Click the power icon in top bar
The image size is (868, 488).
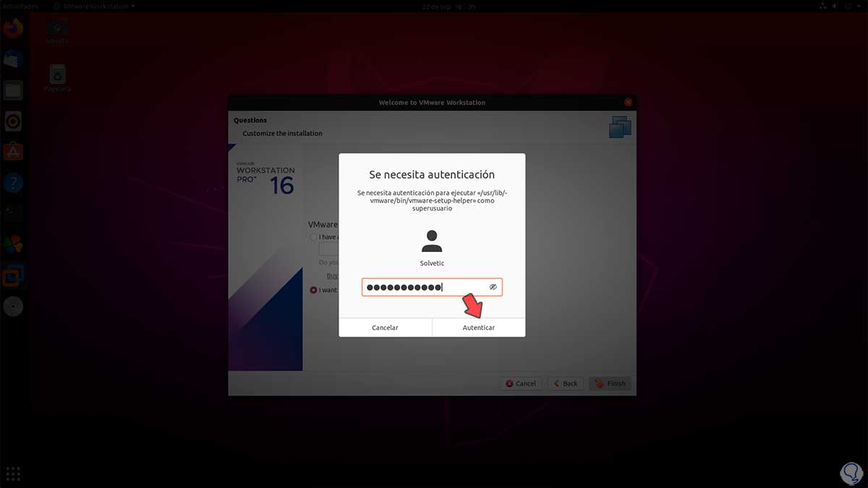click(847, 6)
